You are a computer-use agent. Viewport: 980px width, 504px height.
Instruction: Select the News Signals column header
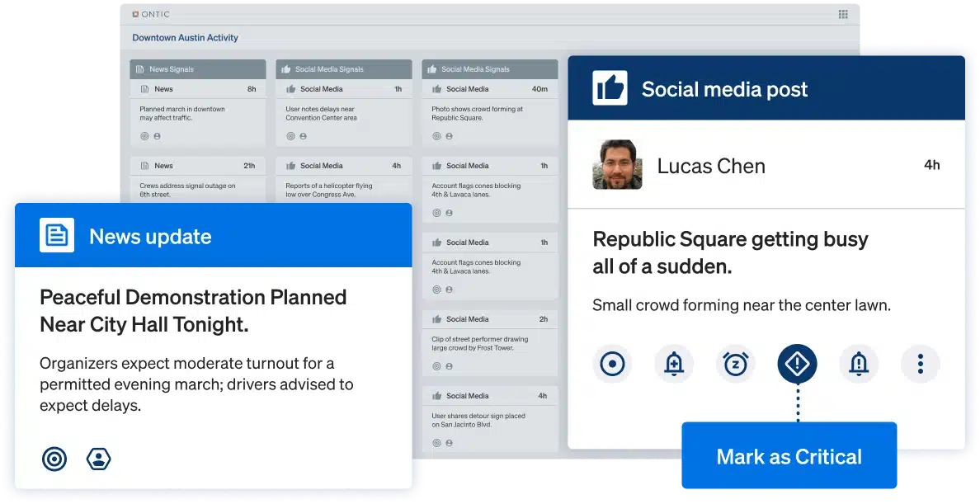point(198,69)
